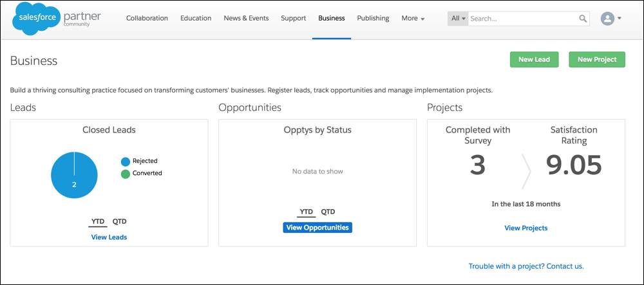The image size is (644, 285).
Task: Click inside the Search input field
Action: 523,19
